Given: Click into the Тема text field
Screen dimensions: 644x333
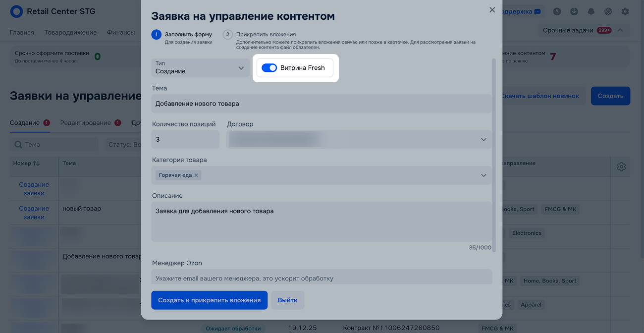Looking at the screenshot, I should pyautogui.click(x=321, y=104).
